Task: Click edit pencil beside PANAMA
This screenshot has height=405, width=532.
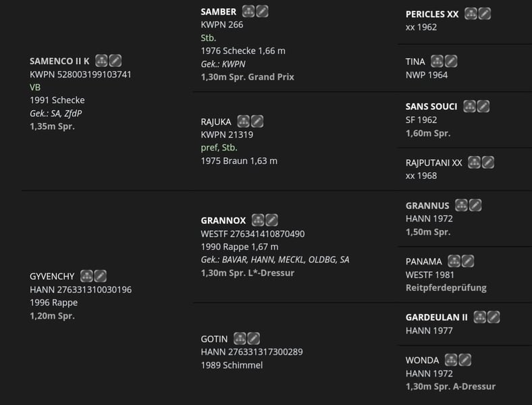Action: (x=468, y=261)
